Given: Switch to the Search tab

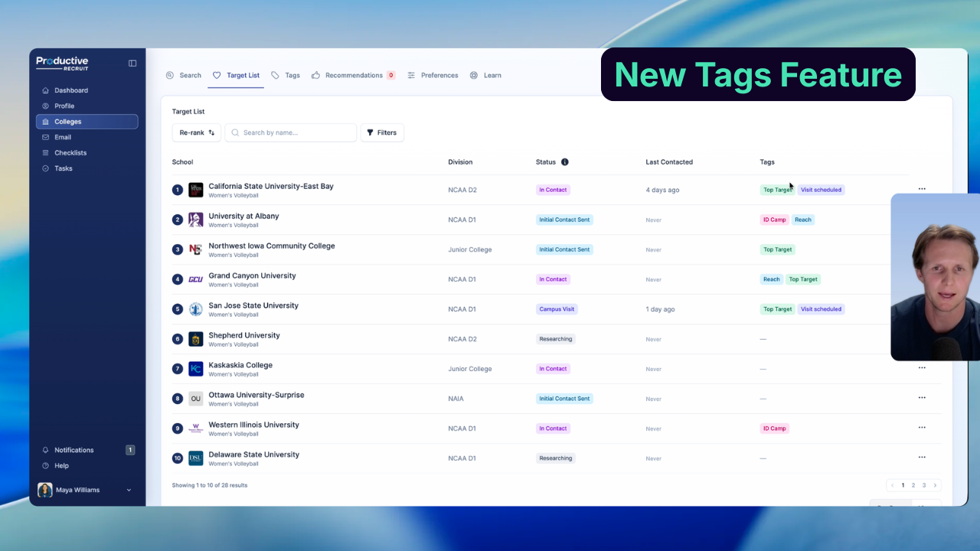Looking at the screenshot, I should tap(184, 75).
